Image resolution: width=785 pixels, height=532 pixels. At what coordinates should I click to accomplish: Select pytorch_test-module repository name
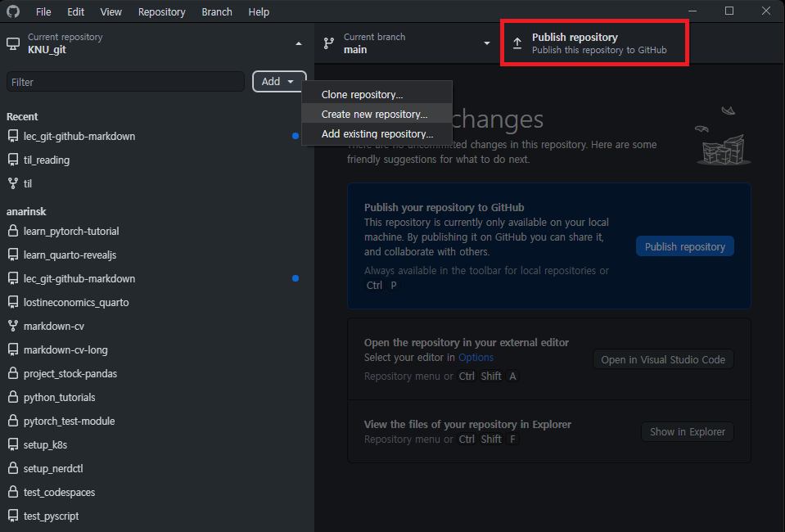pyautogui.click(x=69, y=421)
